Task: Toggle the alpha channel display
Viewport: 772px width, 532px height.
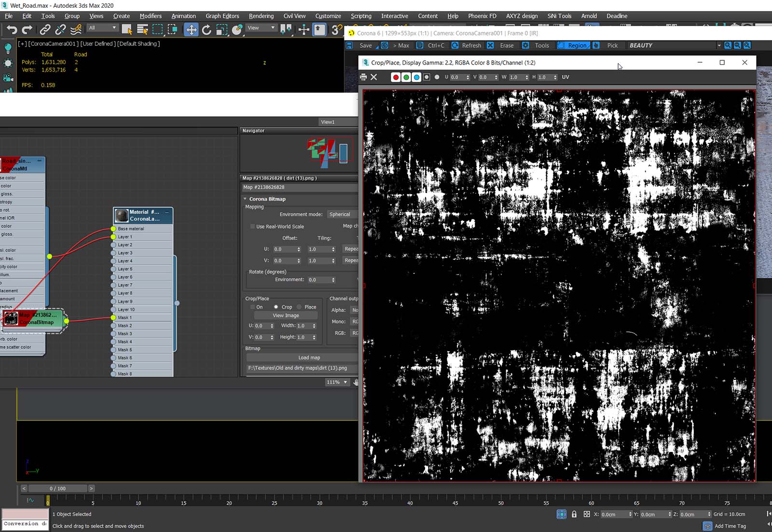Action: point(427,77)
